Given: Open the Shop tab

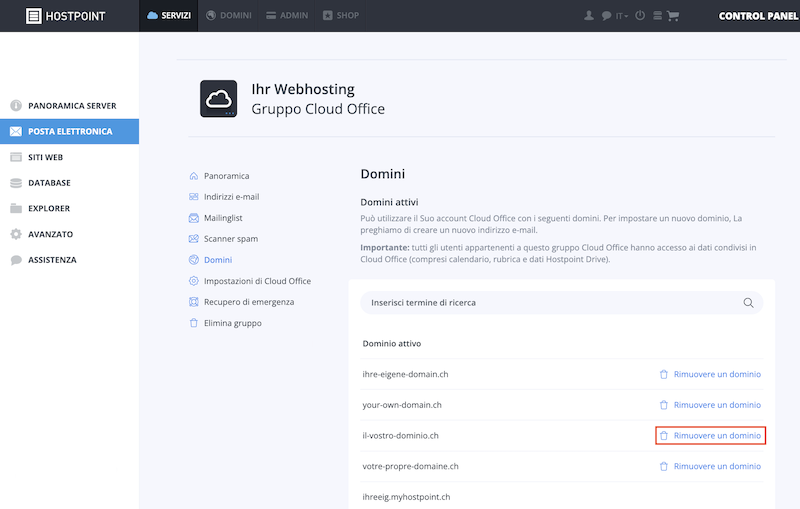Looking at the screenshot, I should click(x=341, y=15).
